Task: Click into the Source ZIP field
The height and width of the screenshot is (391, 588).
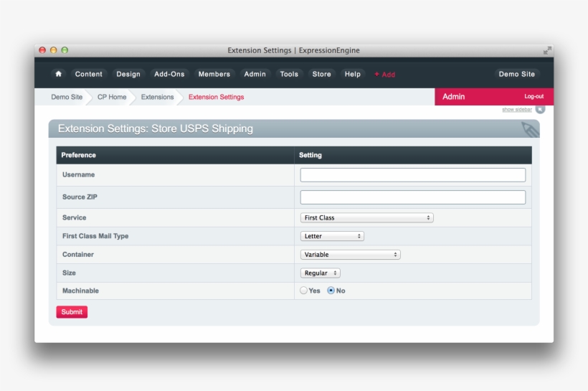Action: click(412, 197)
